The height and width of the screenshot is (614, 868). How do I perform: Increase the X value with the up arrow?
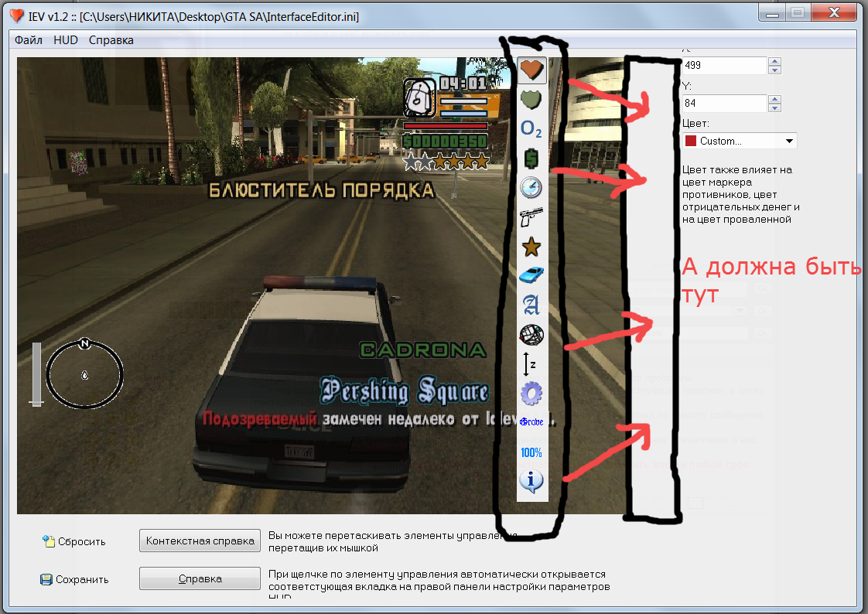775,61
